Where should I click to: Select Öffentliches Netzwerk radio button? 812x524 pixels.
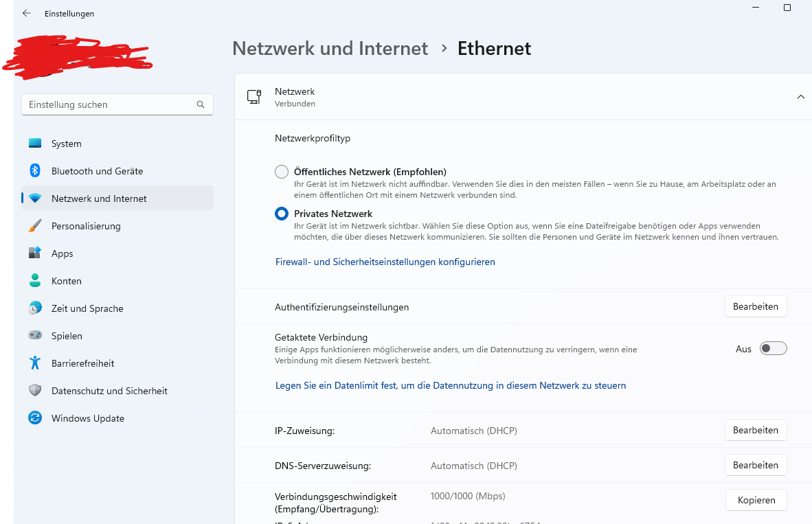pyautogui.click(x=282, y=172)
